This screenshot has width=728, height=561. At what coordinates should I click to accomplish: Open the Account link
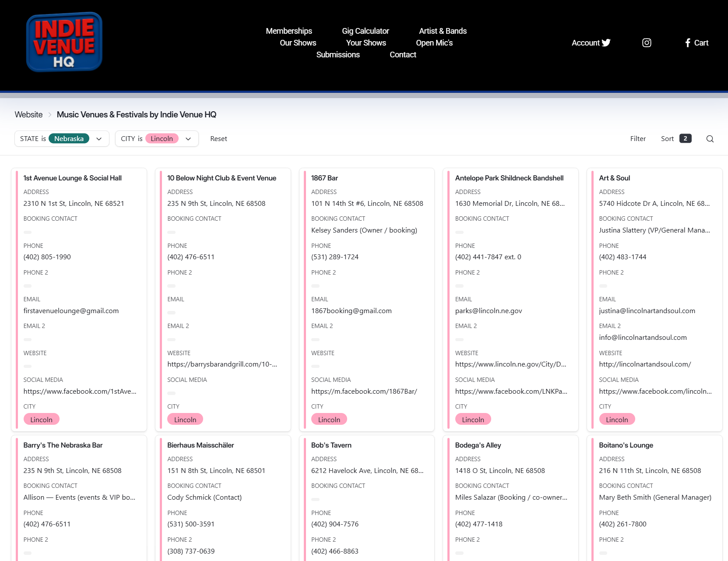click(x=585, y=43)
